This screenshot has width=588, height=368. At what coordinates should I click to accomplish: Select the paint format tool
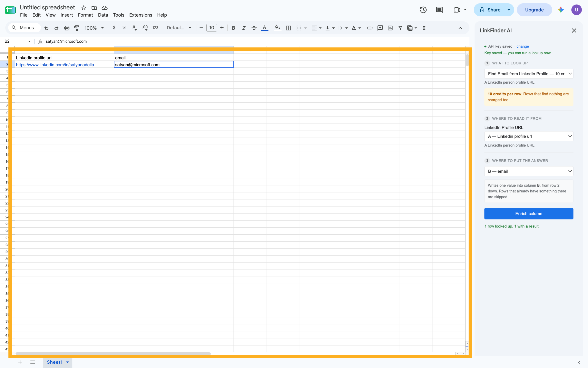click(x=77, y=28)
